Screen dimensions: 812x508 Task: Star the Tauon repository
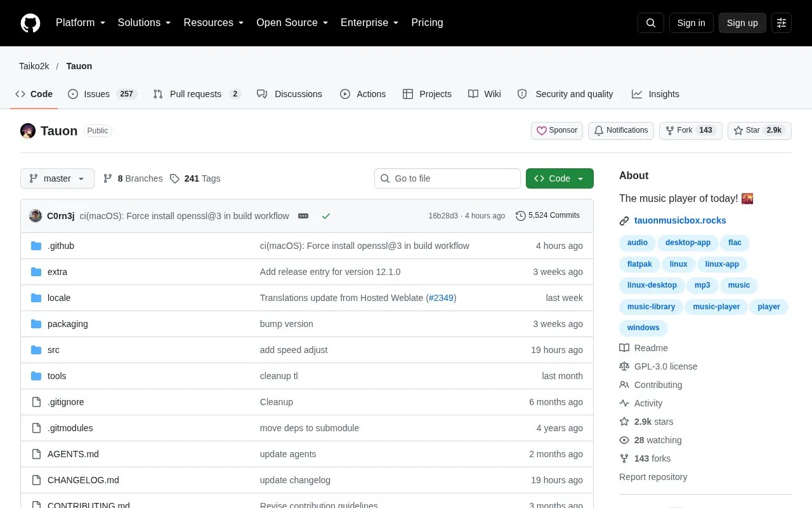(x=759, y=131)
